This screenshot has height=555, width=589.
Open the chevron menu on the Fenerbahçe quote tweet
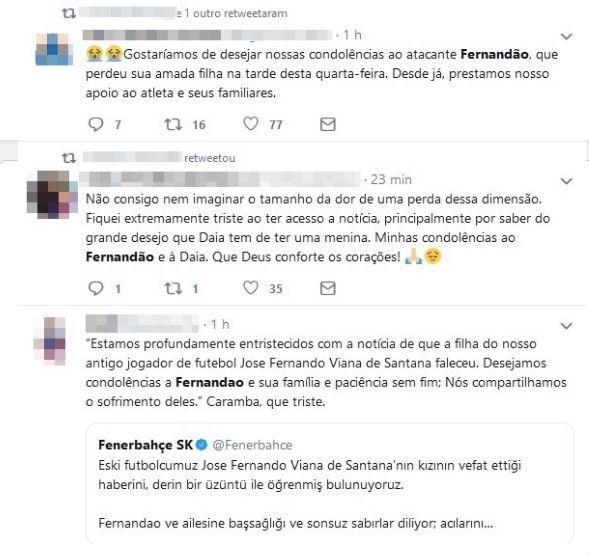566,326
